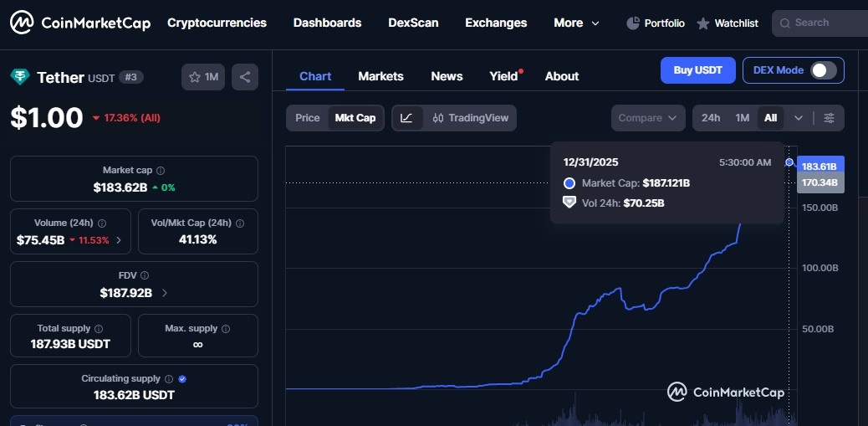868x426 pixels.
Task: Expand more time range options chevron
Action: click(x=799, y=118)
